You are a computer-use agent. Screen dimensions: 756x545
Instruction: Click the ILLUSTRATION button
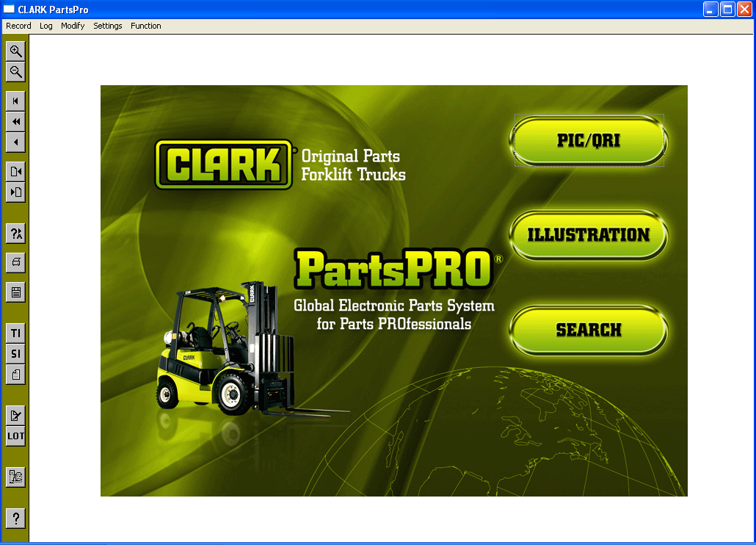pyautogui.click(x=589, y=235)
